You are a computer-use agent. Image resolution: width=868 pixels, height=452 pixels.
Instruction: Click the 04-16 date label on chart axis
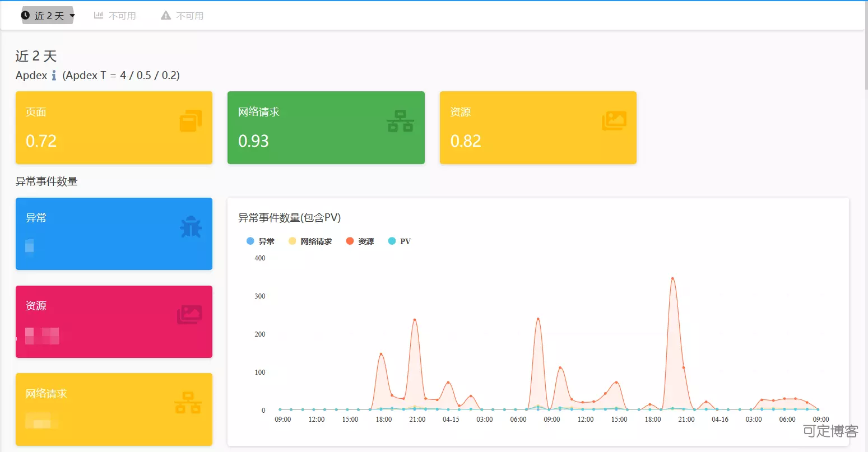tap(720, 420)
